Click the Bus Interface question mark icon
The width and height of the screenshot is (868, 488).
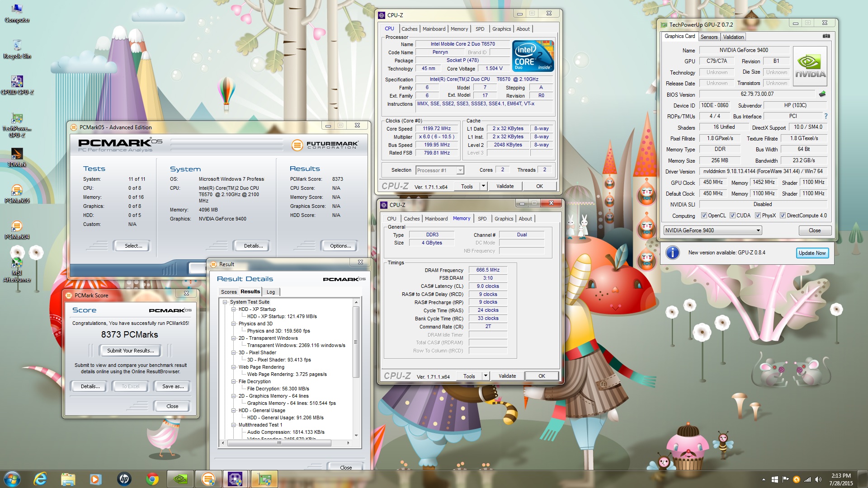(826, 116)
